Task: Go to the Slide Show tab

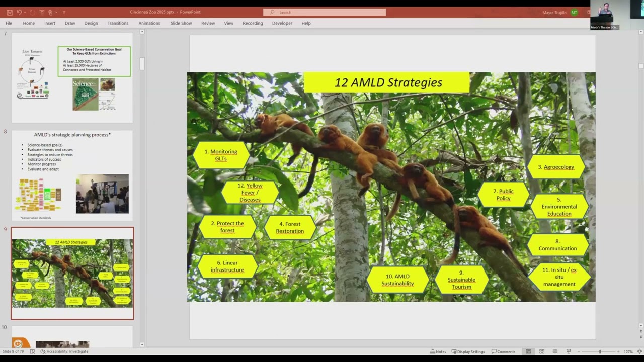Action: click(181, 23)
